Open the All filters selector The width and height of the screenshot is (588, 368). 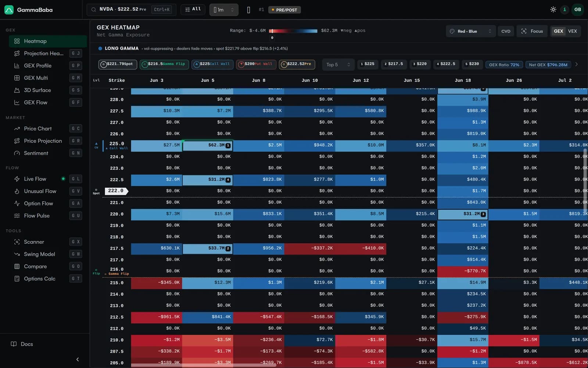point(193,10)
